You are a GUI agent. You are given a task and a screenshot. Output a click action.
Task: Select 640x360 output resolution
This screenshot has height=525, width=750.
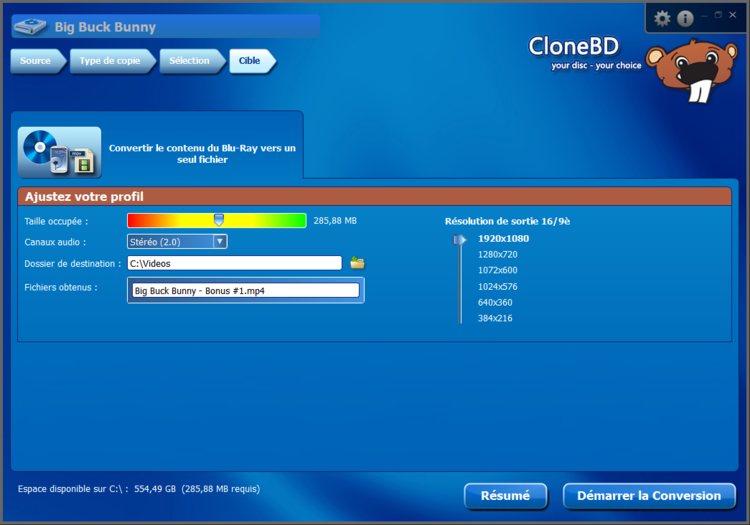[x=495, y=302]
